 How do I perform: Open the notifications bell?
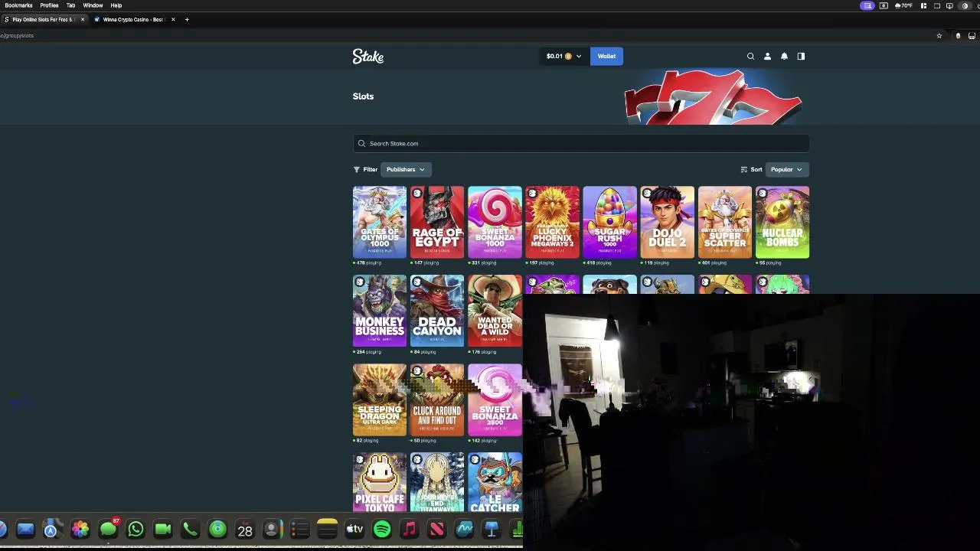click(784, 56)
